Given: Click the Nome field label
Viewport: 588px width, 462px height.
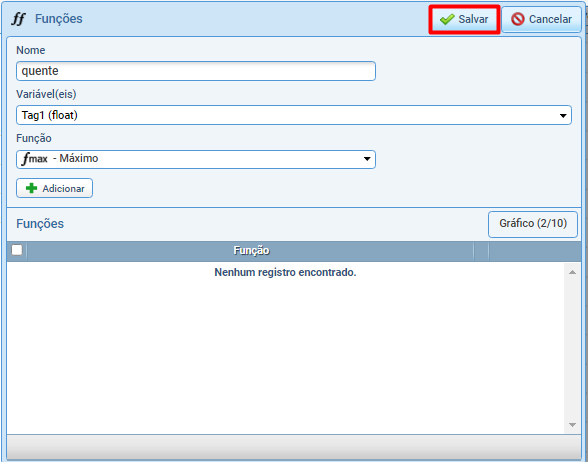Looking at the screenshot, I should coord(31,50).
